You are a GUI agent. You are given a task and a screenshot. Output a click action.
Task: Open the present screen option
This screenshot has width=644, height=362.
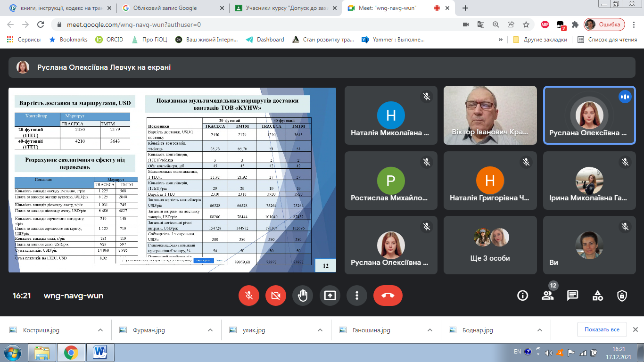tap(330, 296)
